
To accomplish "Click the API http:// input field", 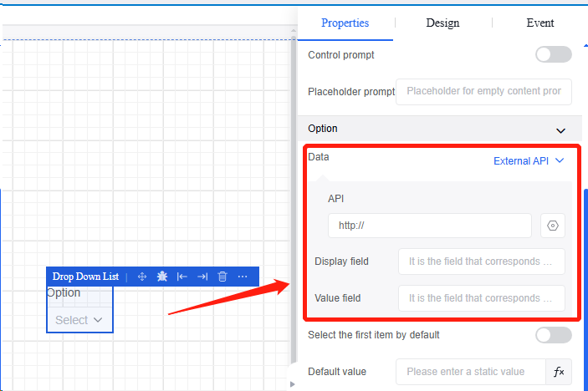I will click(x=429, y=226).
